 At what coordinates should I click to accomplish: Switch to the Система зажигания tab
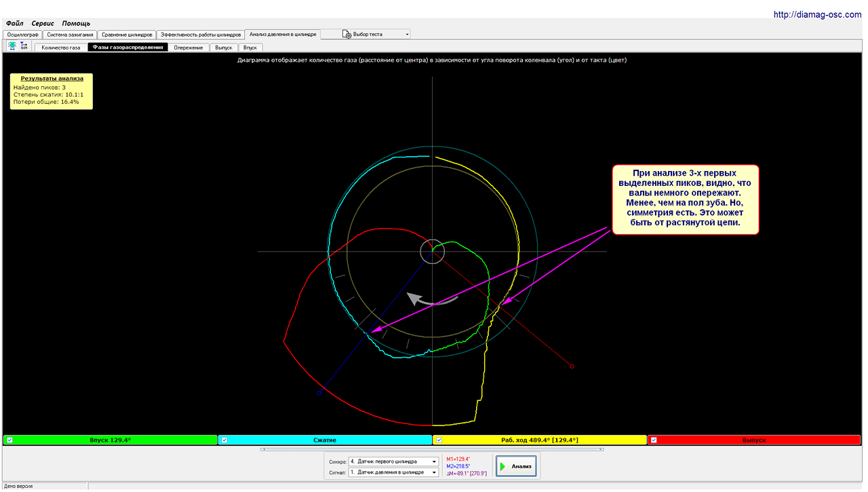69,34
